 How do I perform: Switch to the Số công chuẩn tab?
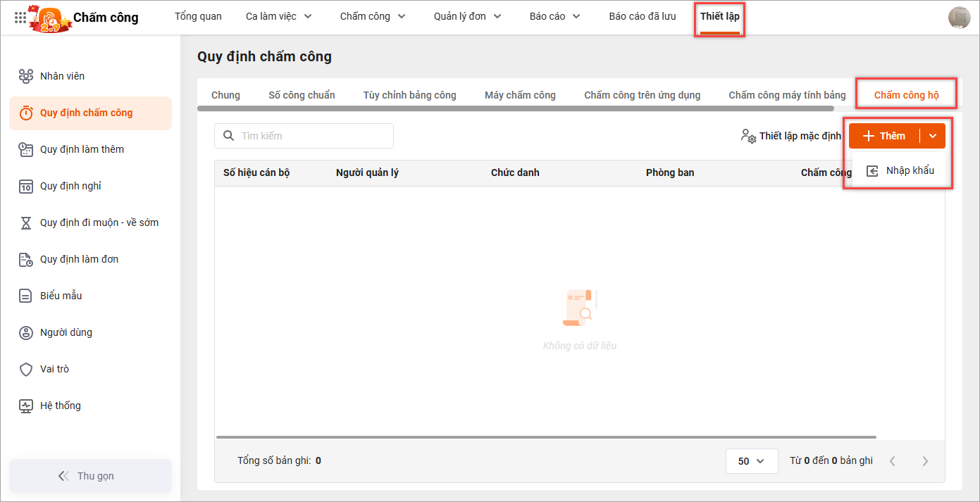coord(302,95)
